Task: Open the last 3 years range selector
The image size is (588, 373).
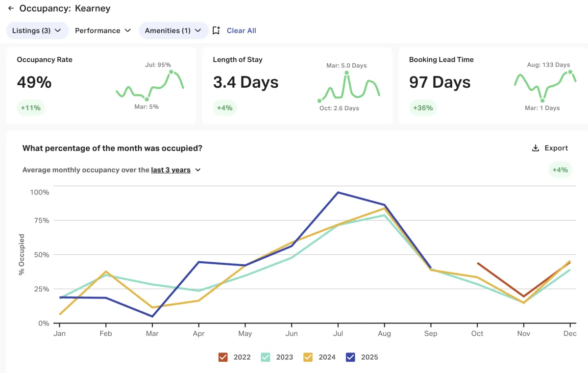Action: point(176,170)
